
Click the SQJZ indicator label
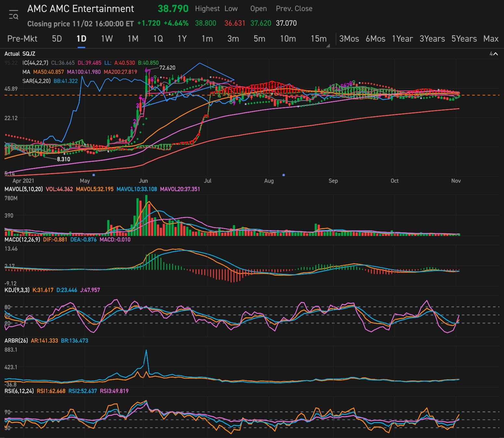(29, 54)
